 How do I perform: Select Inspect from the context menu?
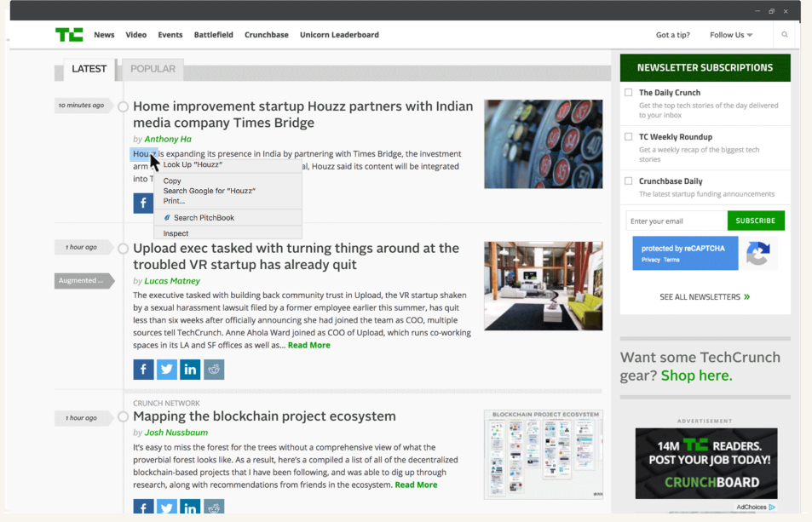176,233
